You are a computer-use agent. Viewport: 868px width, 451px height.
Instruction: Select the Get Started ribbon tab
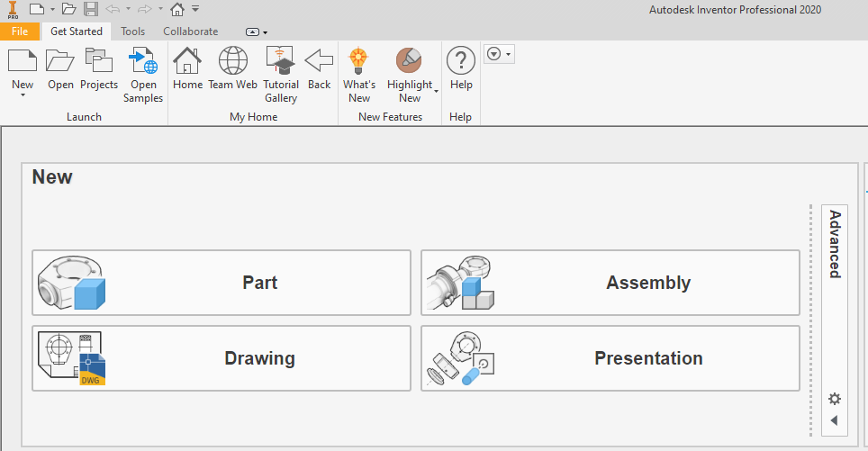77,32
